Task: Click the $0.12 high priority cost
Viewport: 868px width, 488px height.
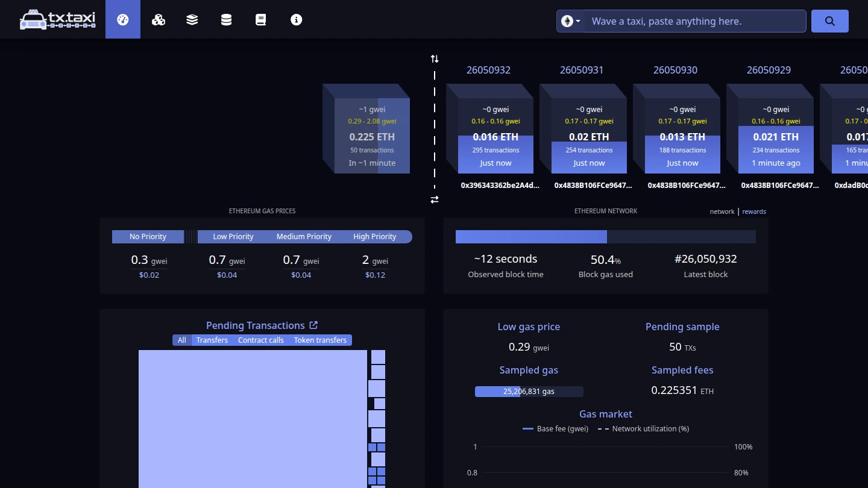Action: (x=375, y=275)
